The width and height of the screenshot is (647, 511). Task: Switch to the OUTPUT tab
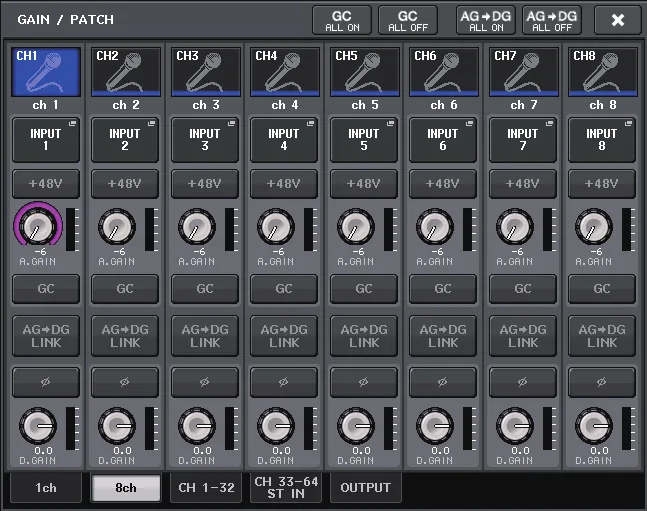click(366, 488)
